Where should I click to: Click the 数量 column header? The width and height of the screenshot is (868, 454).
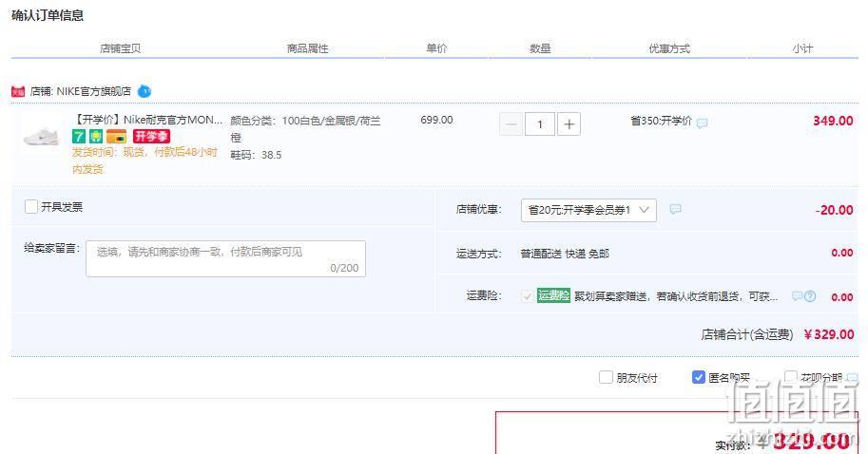point(540,48)
